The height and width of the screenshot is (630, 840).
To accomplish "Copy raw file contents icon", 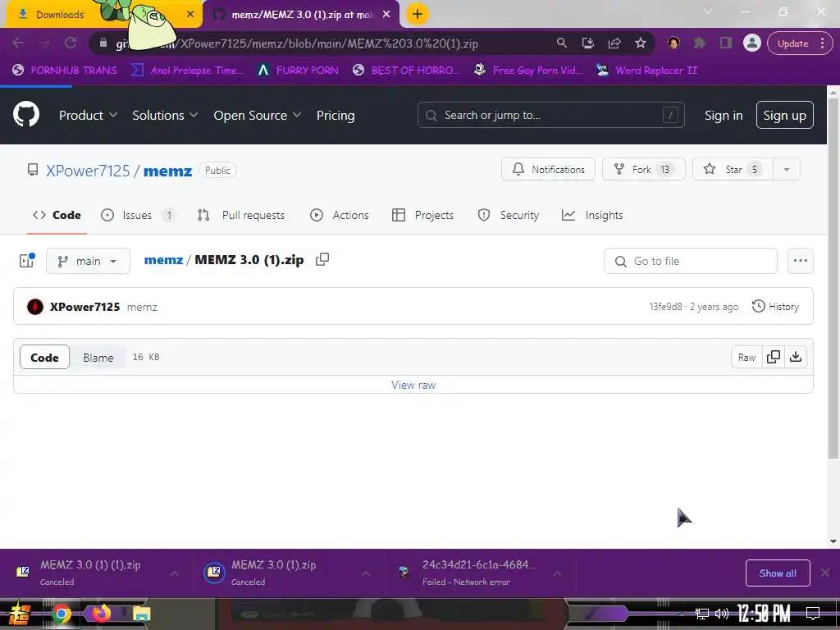I will point(773,357).
